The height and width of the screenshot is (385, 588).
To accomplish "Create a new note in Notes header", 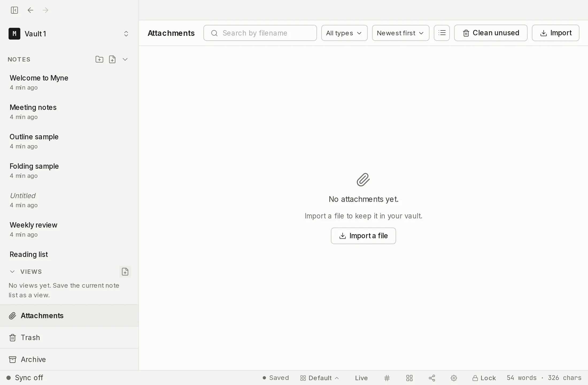I will coord(112,59).
